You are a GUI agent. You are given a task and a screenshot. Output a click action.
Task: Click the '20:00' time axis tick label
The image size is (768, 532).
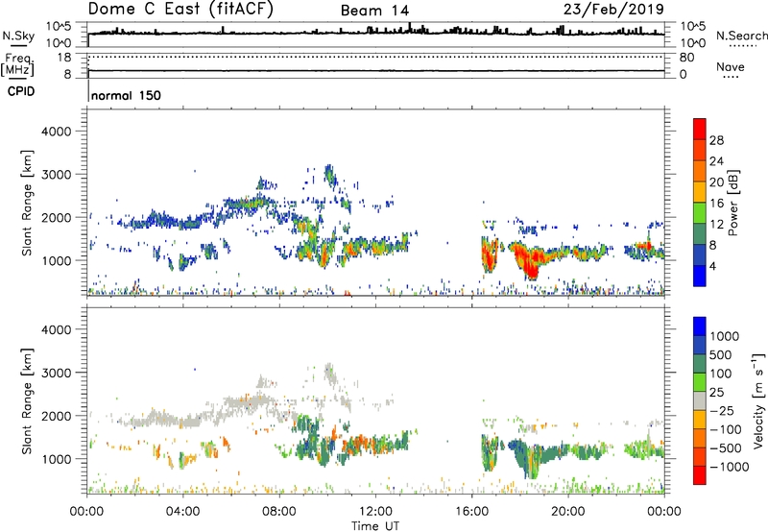567,512
